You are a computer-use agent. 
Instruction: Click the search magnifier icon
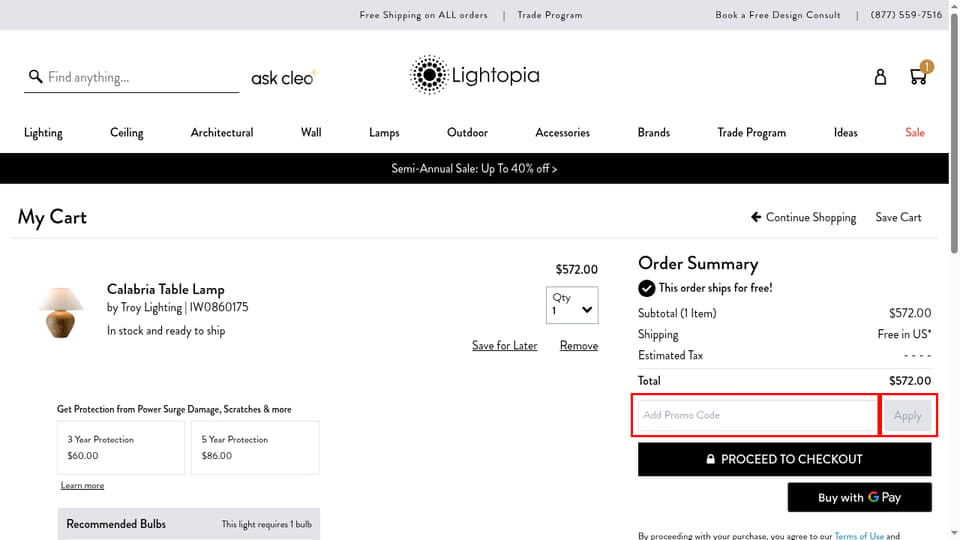click(x=36, y=77)
